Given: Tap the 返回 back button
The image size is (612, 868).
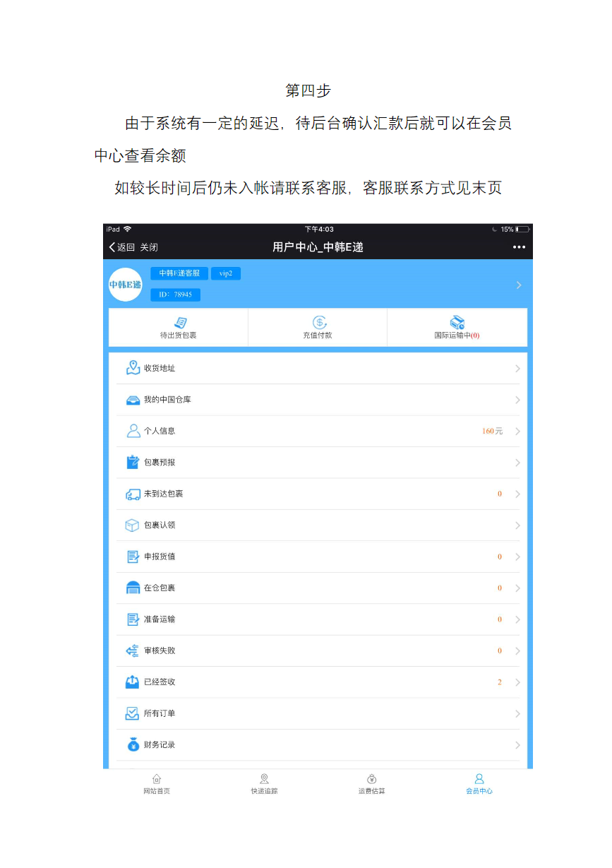Looking at the screenshot, I should pos(121,247).
